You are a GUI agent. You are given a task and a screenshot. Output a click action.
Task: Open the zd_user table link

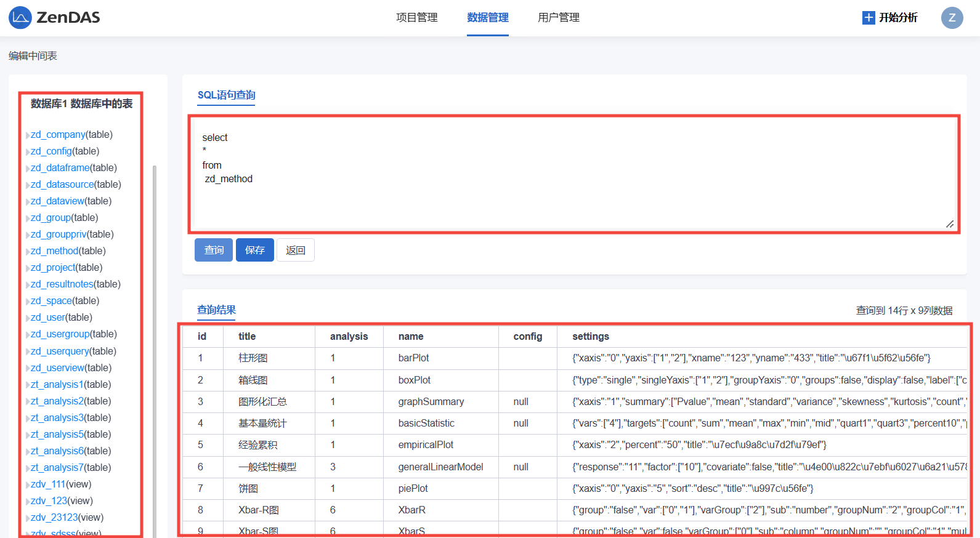(x=48, y=318)
